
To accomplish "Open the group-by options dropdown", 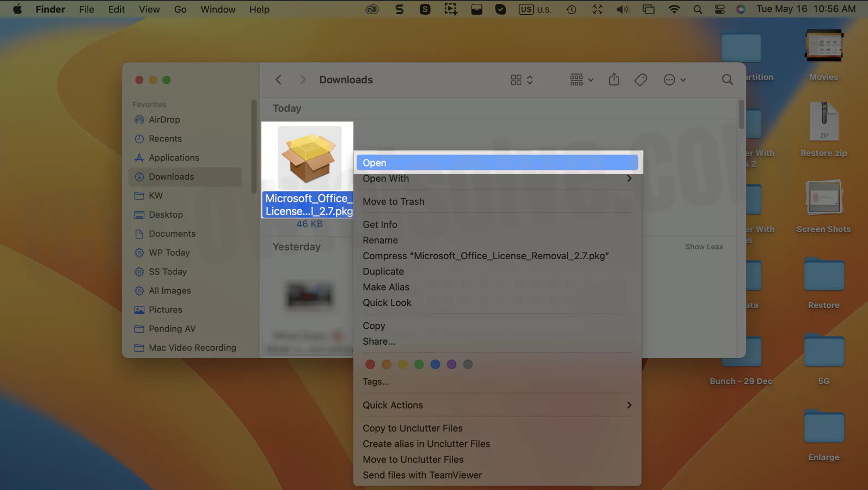I will [x=581, y=80].
